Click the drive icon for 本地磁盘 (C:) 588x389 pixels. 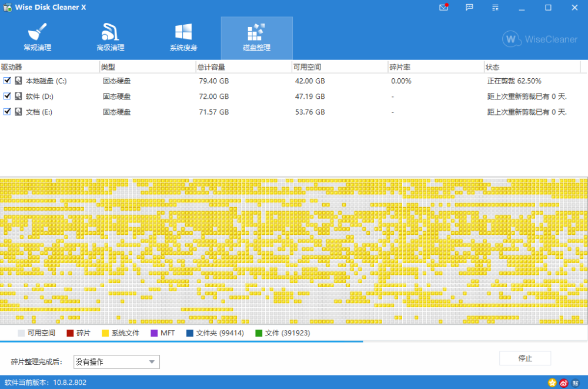(x=18, y=81)
